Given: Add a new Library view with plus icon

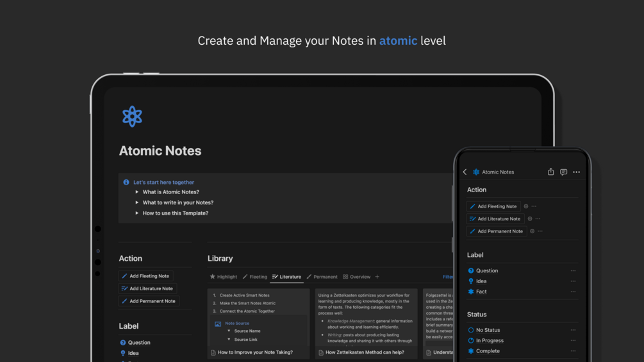Looking at the screenshot, I should tap(377, 277).
